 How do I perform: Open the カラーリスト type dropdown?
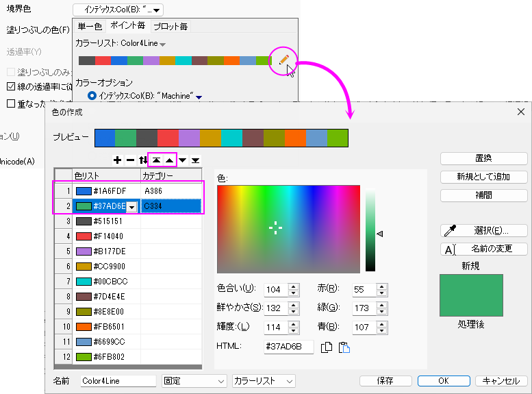point(264,381)
